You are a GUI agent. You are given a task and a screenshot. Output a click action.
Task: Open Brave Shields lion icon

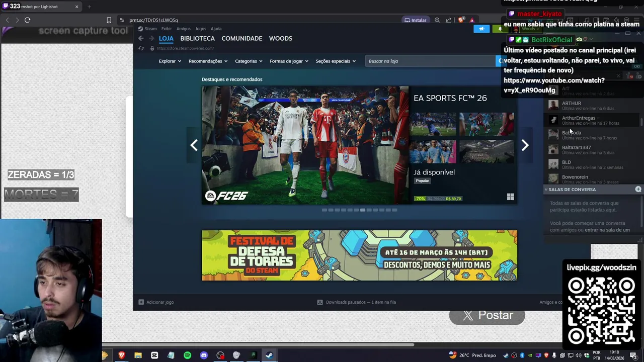pyautogui.click(x=461, y=20)
